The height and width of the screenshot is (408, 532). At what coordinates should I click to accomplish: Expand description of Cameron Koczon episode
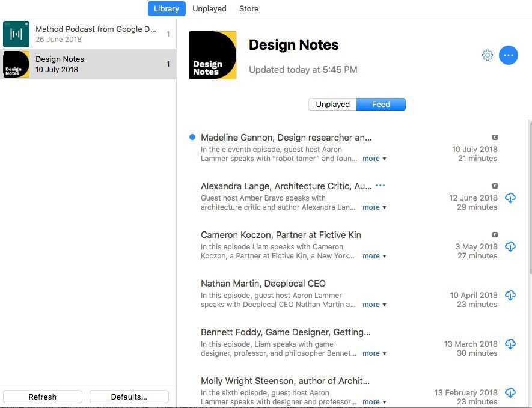(x=375, y=256)
